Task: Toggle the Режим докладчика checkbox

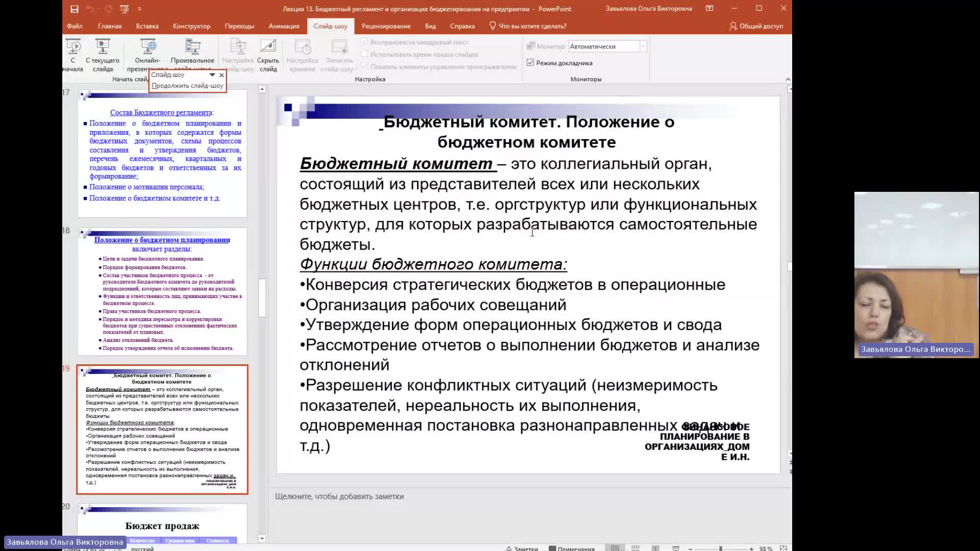Action: (x=530, y=63)
